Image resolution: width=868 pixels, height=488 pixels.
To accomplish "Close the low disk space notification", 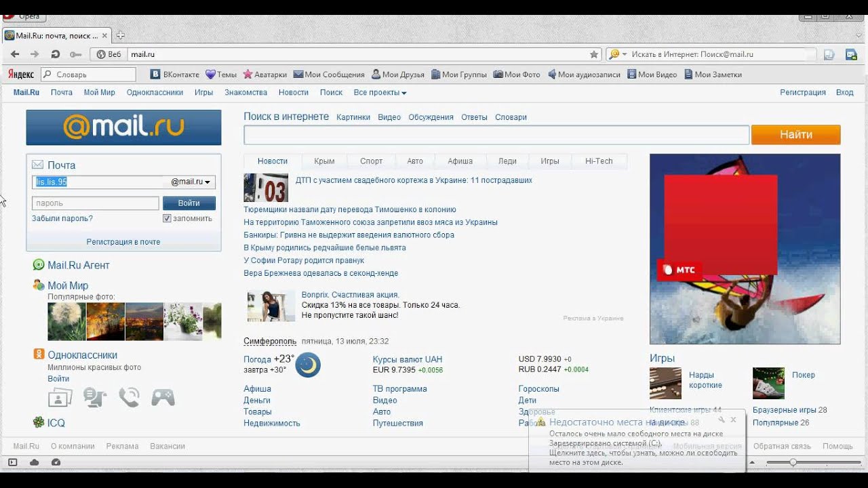I will tap(733, 420).
